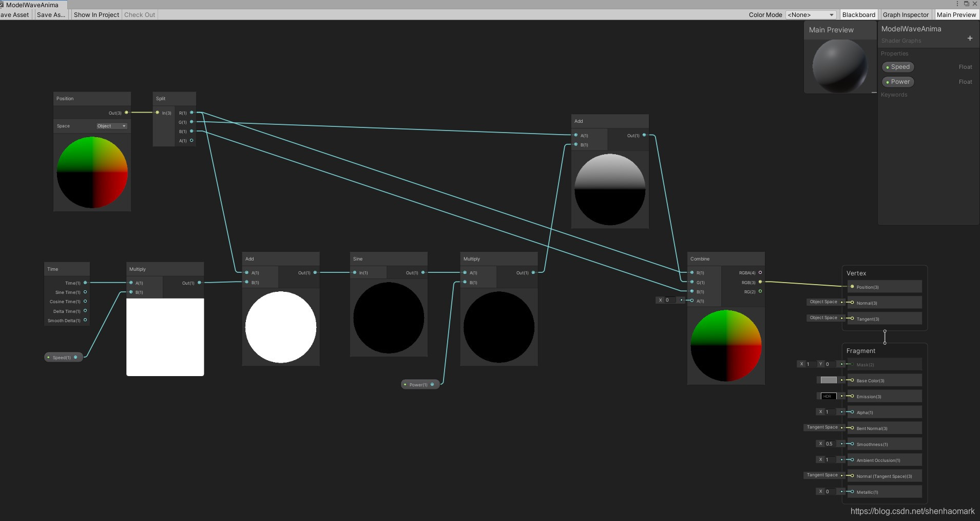
Task: Click the Speed(1) property node port in the graph
Action: [76, 357]
